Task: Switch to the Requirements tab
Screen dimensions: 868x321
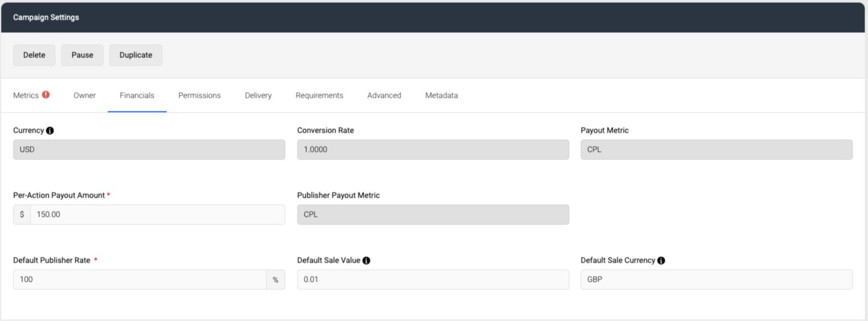Action: tap(319, 95)
